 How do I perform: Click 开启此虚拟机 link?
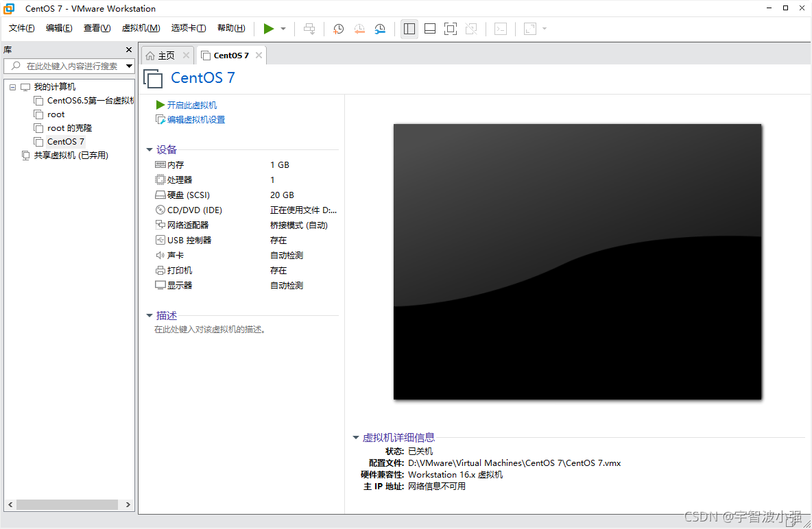[191, 105]
